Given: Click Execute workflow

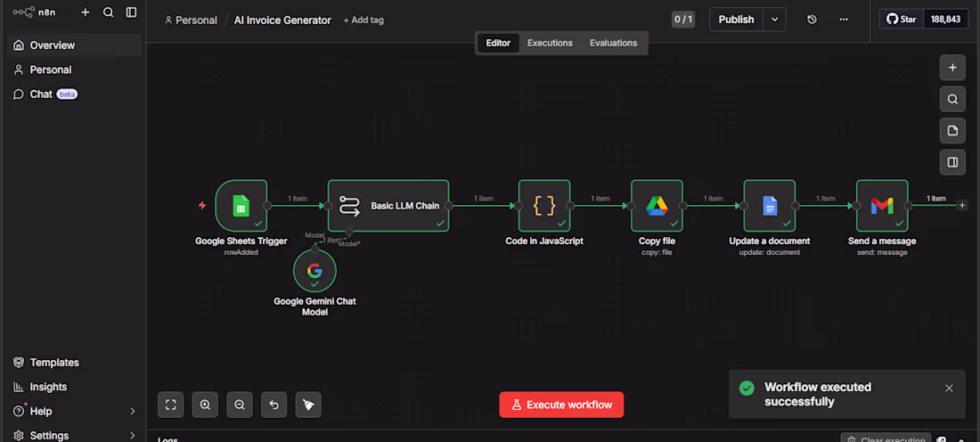Looking at the screenshot, I should [561, 405].
